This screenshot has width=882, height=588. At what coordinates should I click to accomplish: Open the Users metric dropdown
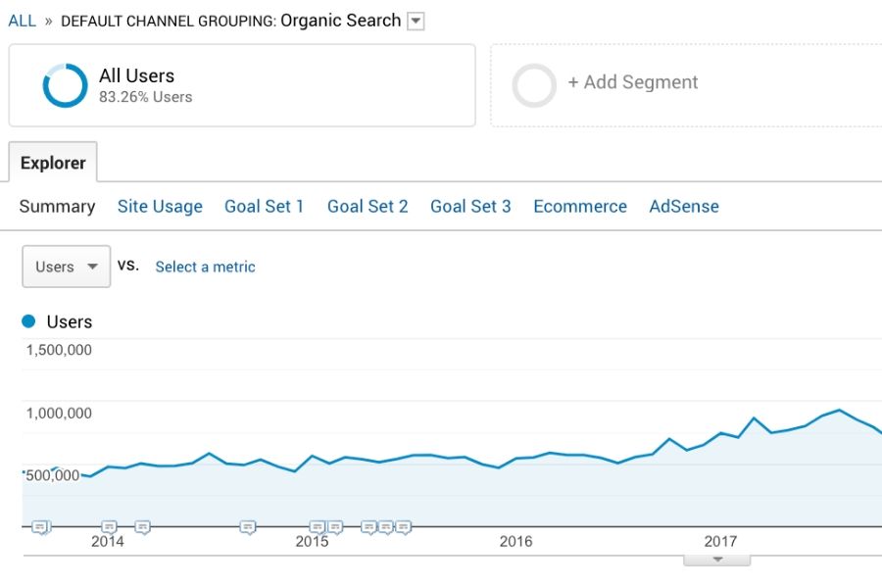click(x=67, y=267)
